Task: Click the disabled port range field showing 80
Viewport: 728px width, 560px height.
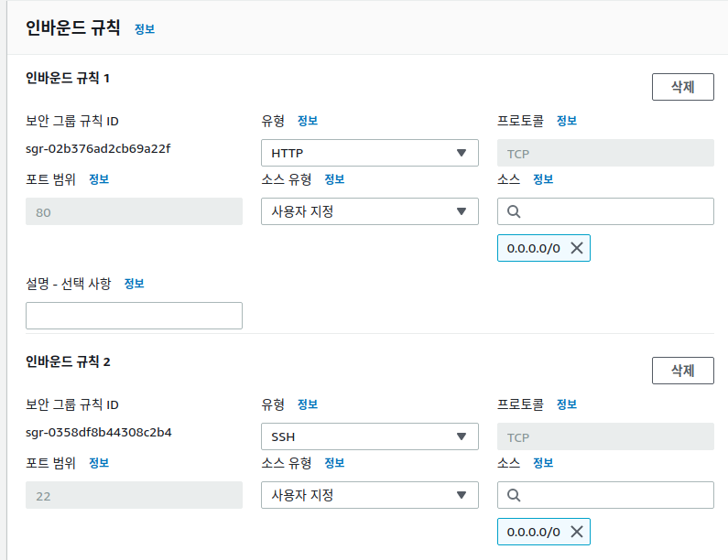Action: [x=134, y=211]
